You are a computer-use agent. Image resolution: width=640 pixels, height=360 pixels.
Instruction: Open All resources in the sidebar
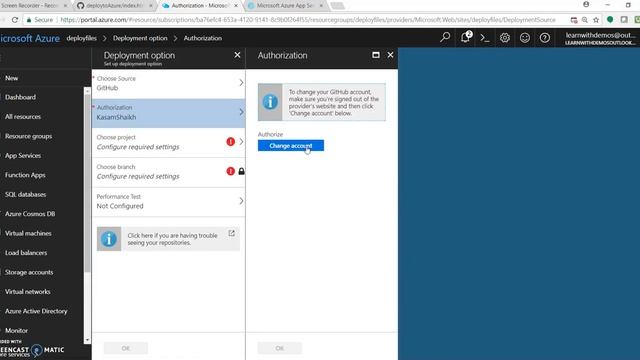[23, 117]
